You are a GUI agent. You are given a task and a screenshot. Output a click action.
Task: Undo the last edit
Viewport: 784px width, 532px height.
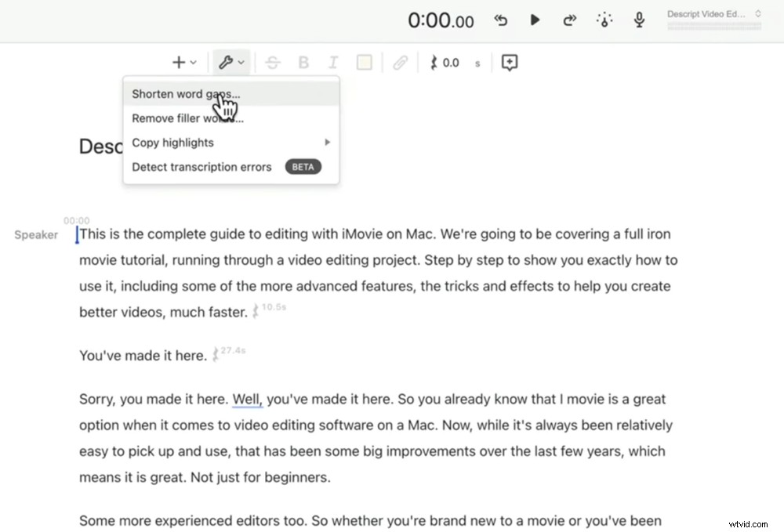pyautogui.click(x=501, y=20)
